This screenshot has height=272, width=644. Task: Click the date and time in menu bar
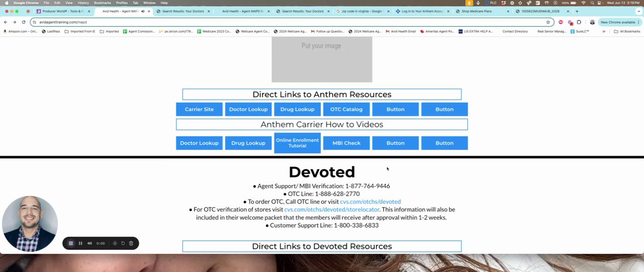624,3
